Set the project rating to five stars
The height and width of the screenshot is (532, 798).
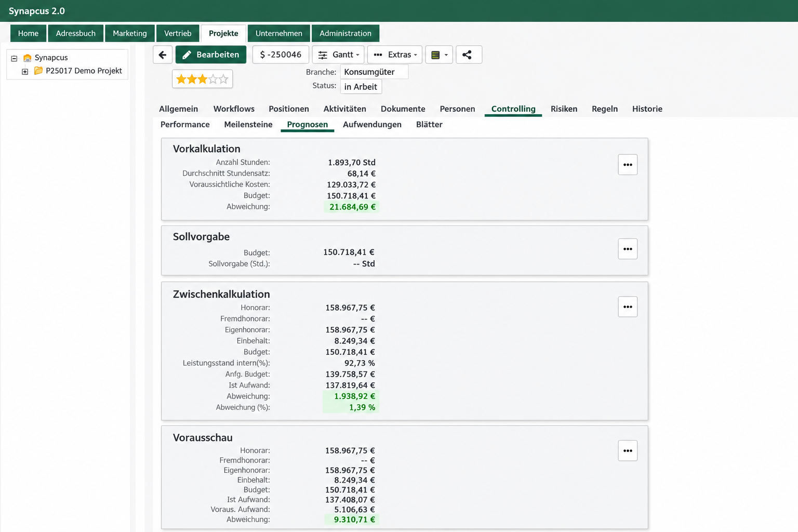pyautogui.click(x=223, y=79)
